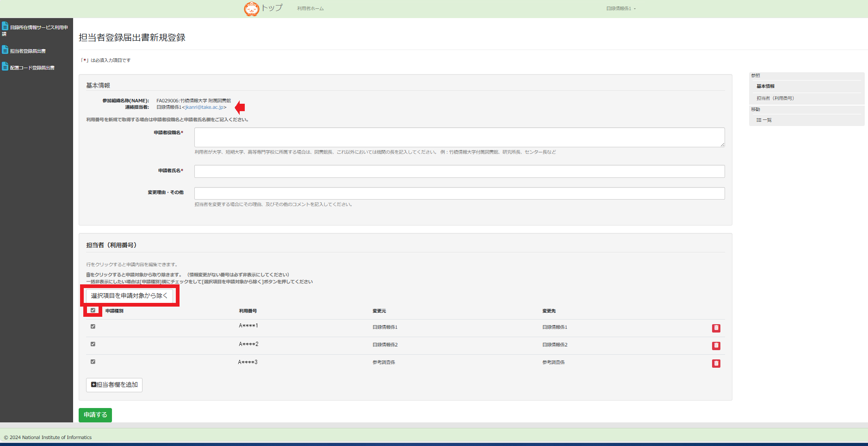The width and height of the screenshot is (868, 446).
Task: Open the 担当者登録届出書 sidebar item
Action: tap(28, 51)
